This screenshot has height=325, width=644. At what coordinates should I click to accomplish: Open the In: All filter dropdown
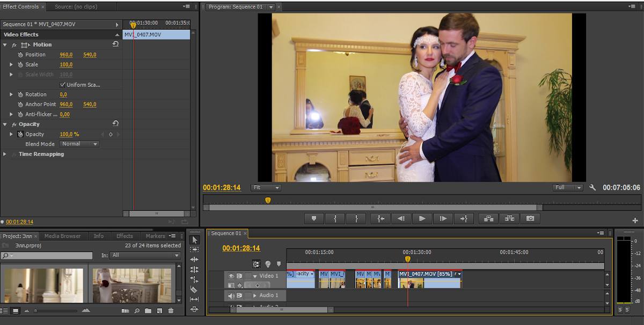145,255
